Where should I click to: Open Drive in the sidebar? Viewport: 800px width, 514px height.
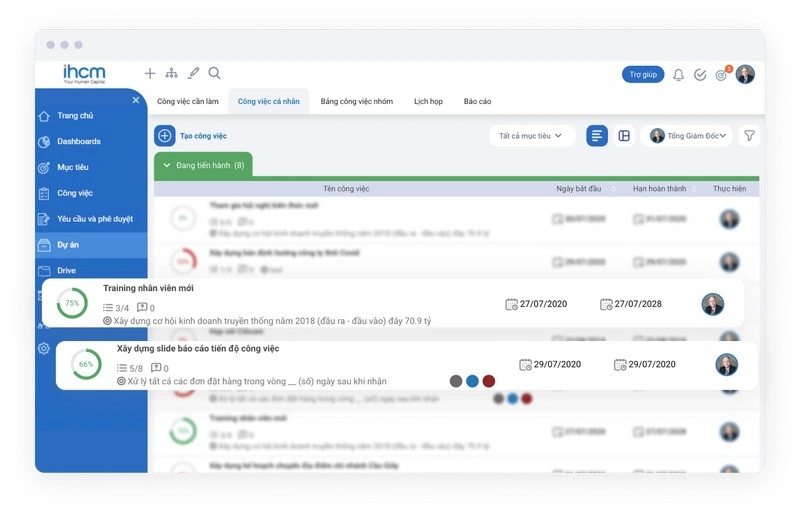[x=66, y=271]
